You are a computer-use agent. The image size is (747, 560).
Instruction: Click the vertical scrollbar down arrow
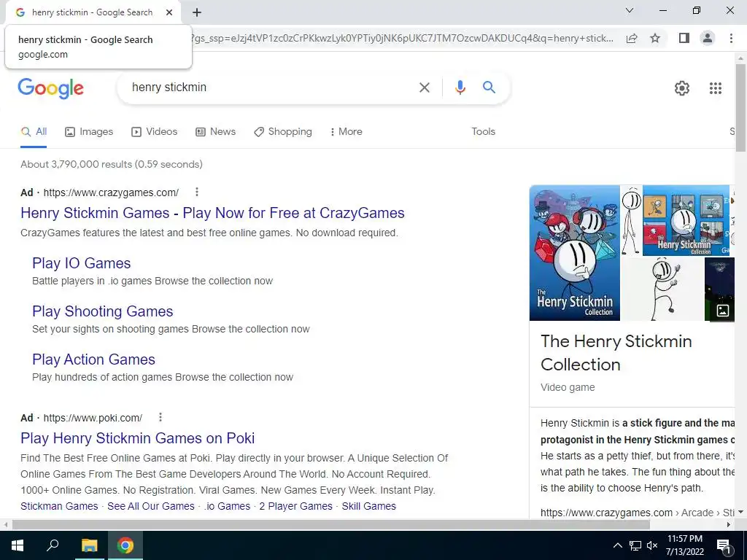click(x=741, y=513)
